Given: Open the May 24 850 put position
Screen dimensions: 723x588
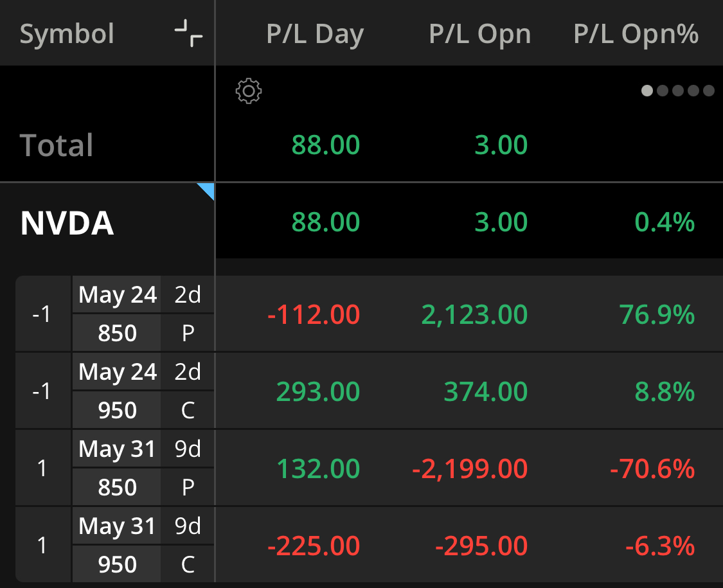Looking at the screenshot, I should point(369,314).
